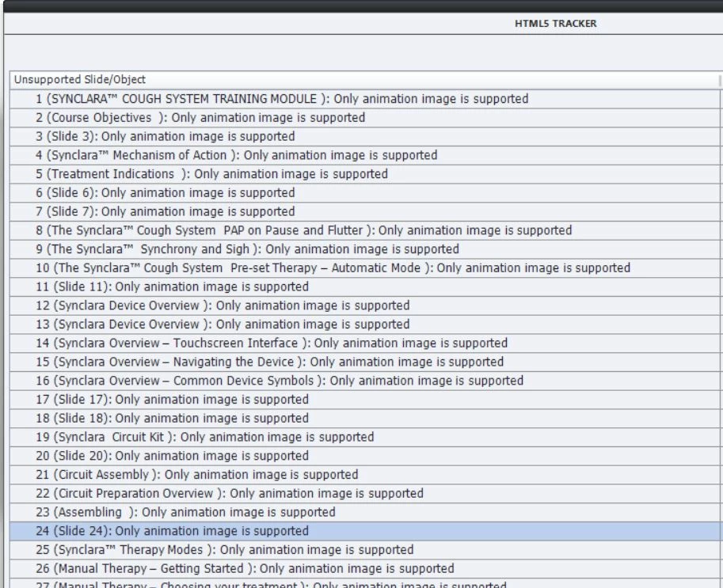Select row 12 Synclara Device Overview
Screen dimensions: 723x588
364,306
